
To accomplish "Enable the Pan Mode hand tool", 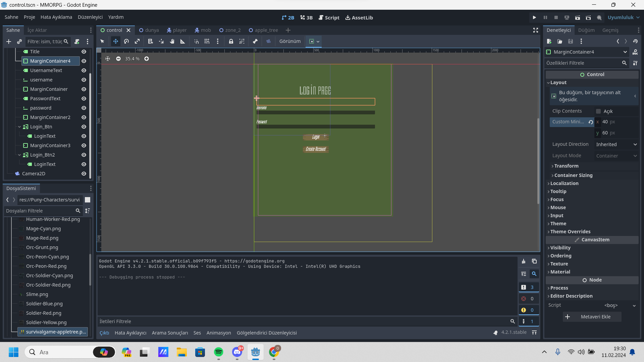I will [172, 41].
